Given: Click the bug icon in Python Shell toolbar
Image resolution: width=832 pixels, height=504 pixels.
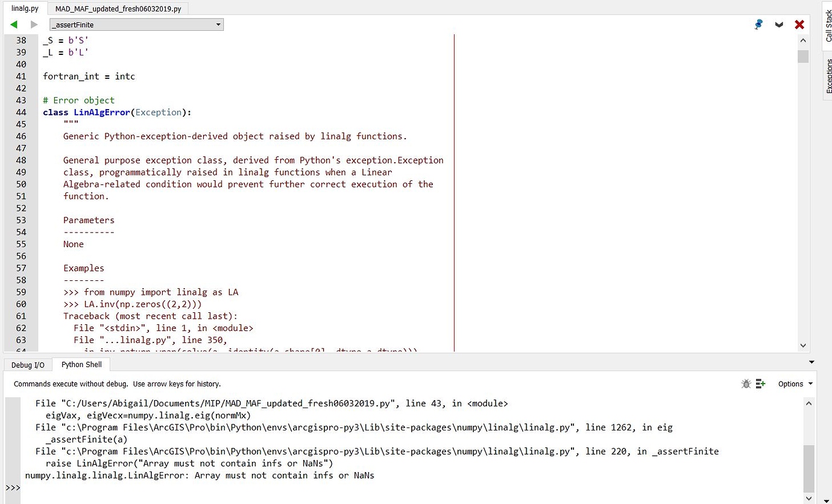Looking at the screenshot, I should (746, 383).
